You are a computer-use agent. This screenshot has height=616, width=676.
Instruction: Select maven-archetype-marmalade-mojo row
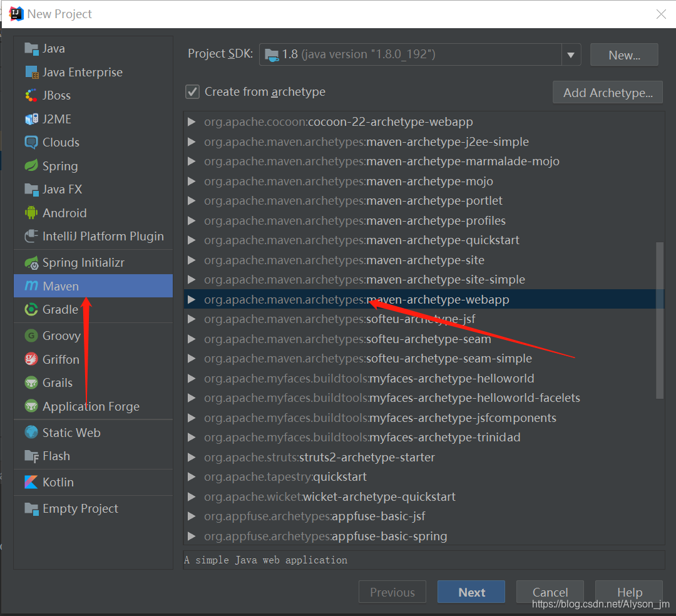tap(424, 162)
